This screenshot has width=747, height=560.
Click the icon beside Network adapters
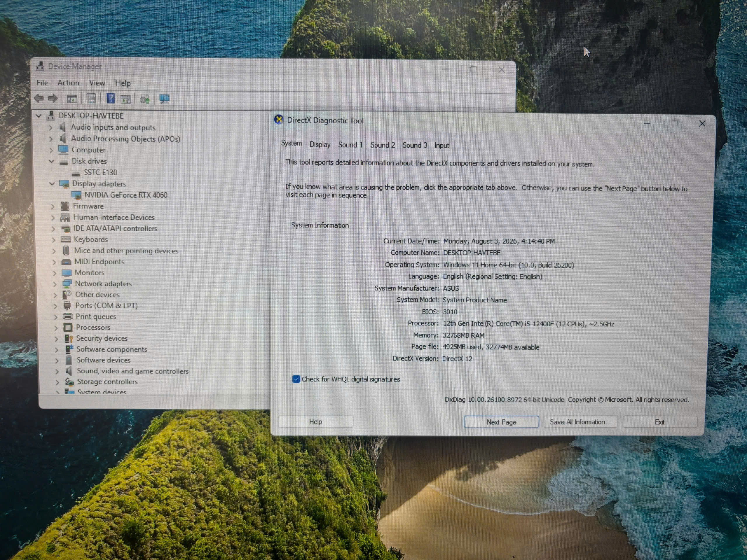pos(67,283)
